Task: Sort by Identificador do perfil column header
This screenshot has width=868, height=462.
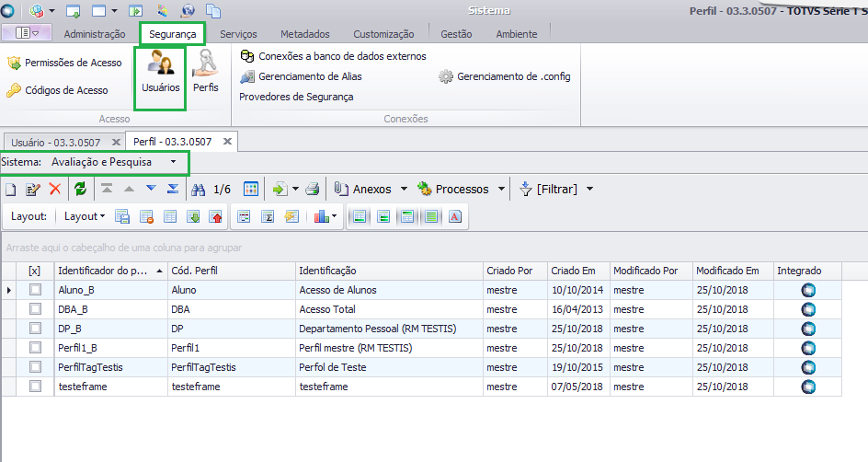Action: click(110, 271)
